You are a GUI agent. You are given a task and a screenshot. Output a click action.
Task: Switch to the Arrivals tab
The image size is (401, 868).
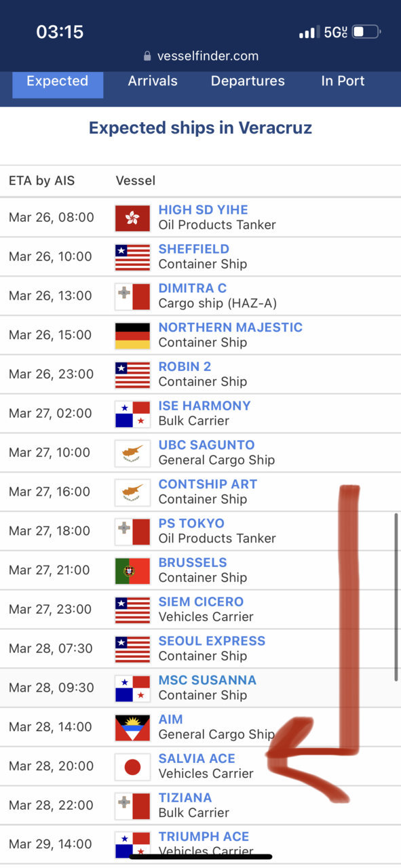(153, 81)
